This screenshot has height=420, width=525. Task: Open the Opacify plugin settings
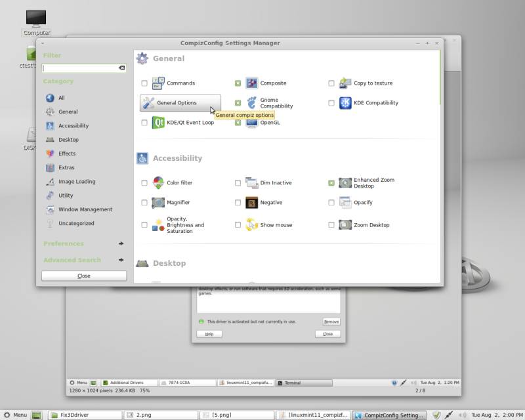[x=356, y=203]
